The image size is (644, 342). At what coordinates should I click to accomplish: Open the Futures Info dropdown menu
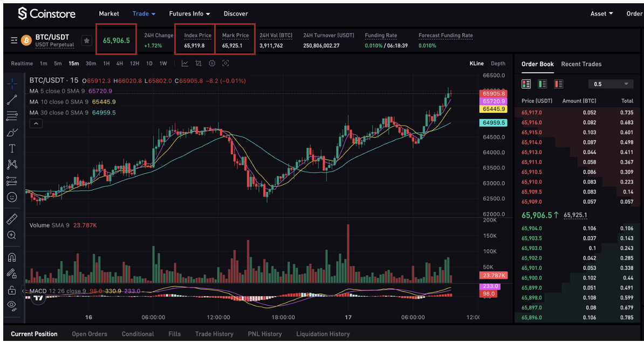(190, 13)
